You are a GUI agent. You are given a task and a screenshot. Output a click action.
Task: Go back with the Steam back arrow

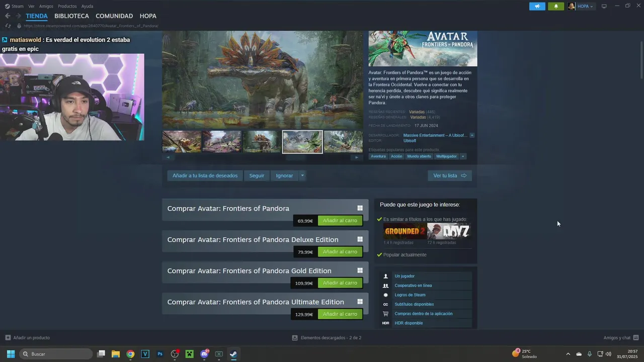coord(8,16)
